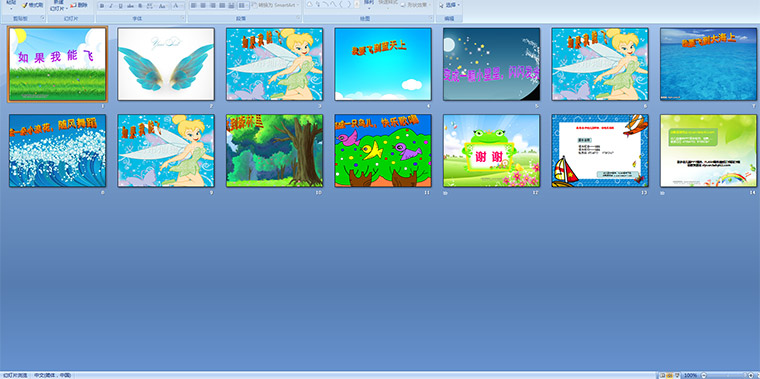Switch to Normal view from status bar

[662, 375]
